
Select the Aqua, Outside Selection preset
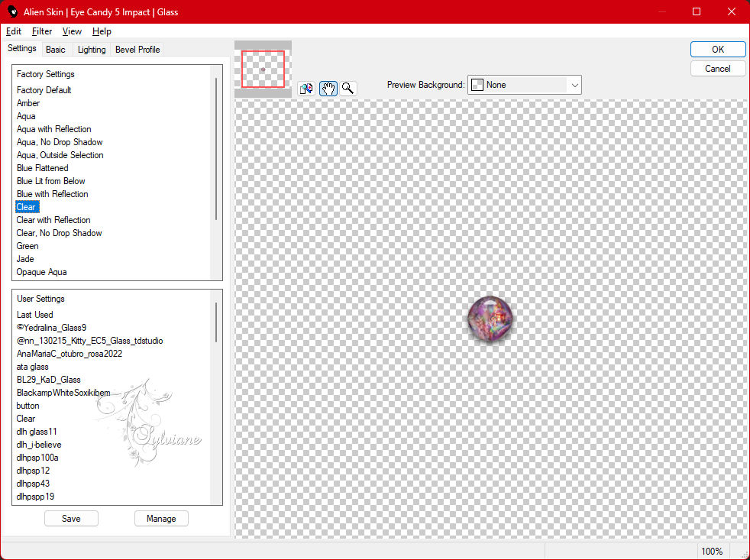(60, 154)
